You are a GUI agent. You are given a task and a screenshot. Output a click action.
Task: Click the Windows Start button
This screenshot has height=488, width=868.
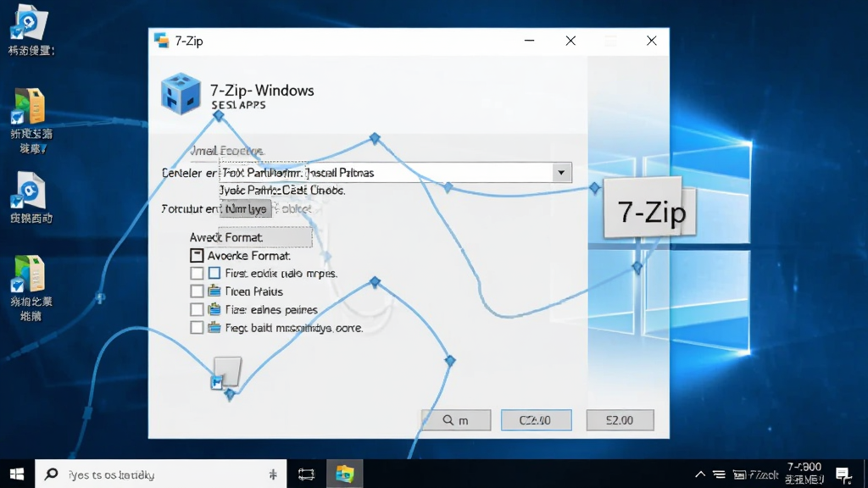point(17,474)
